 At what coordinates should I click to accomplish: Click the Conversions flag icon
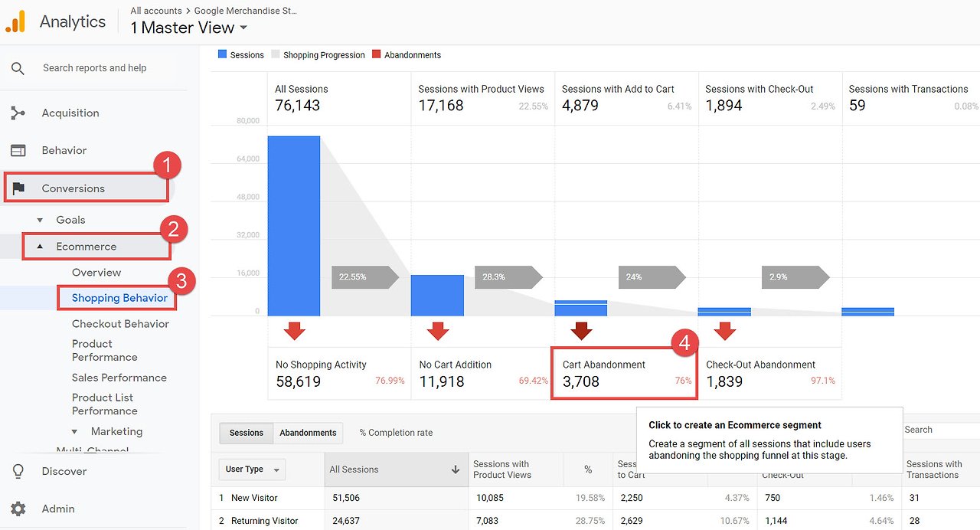click(x=18, y=188)
